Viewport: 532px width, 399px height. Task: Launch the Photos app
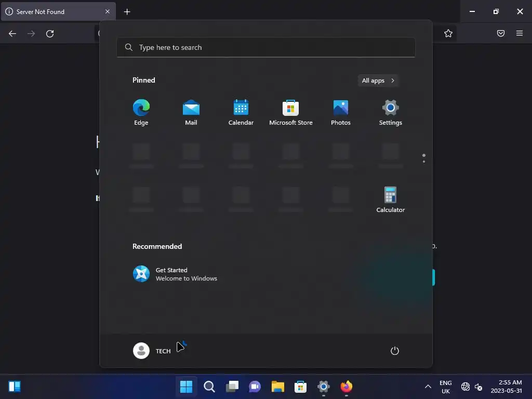point(341,113)
